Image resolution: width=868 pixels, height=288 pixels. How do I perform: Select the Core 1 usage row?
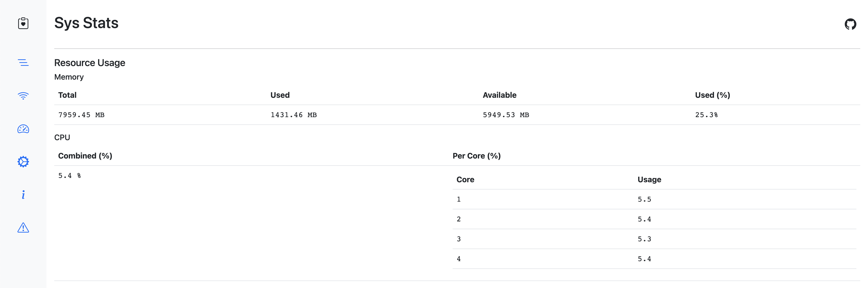tap(654, 199)
